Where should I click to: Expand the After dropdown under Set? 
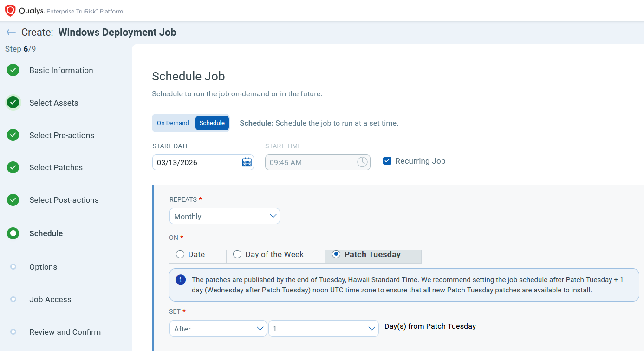point(218,329)
